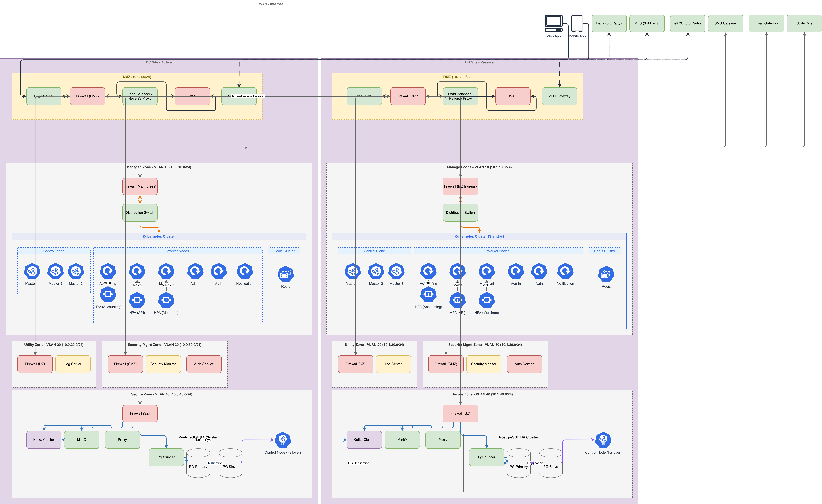Select HPA (Merchant) icon in DC cluster
Screen dimensions: 822x504
click(x=166, y=300)
